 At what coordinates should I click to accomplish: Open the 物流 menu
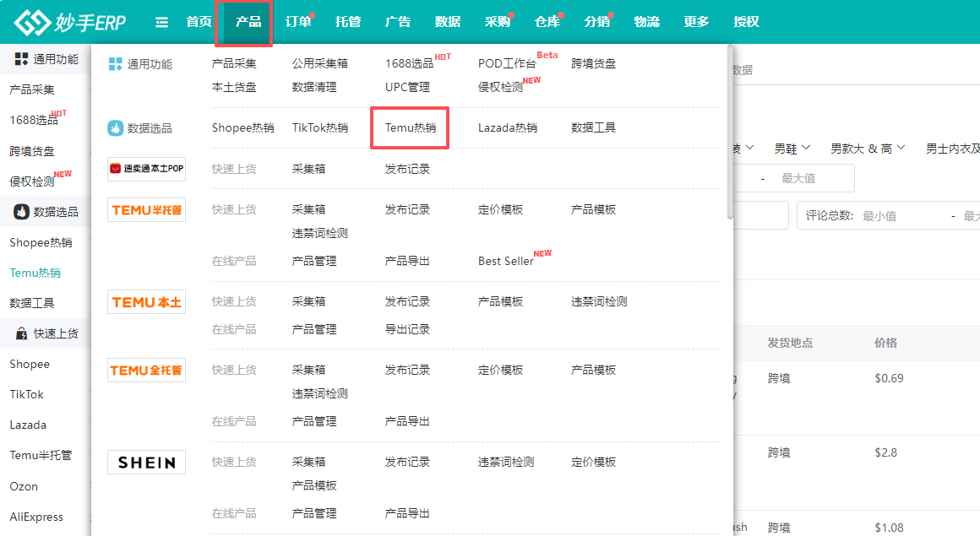click(x=646, y=22)
